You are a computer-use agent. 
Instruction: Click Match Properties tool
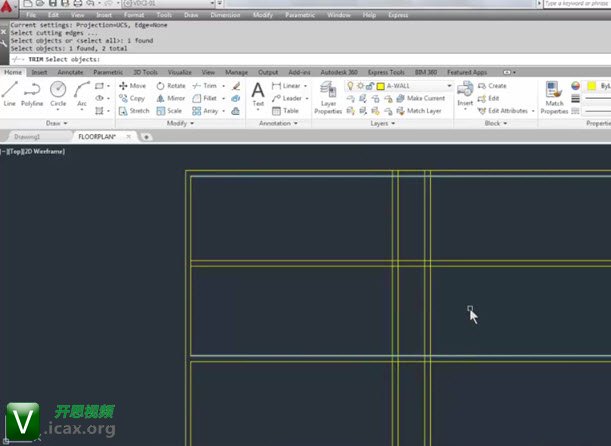pos(554,98)
